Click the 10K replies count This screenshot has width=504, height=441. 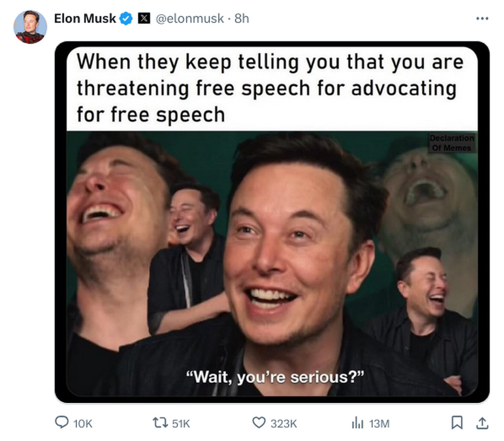click(83, 424)
